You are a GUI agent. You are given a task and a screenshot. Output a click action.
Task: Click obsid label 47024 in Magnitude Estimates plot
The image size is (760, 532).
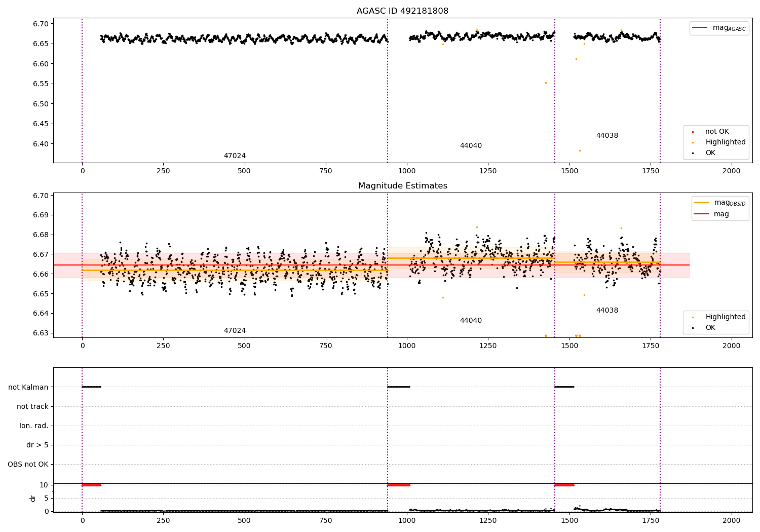pos(235,330)
